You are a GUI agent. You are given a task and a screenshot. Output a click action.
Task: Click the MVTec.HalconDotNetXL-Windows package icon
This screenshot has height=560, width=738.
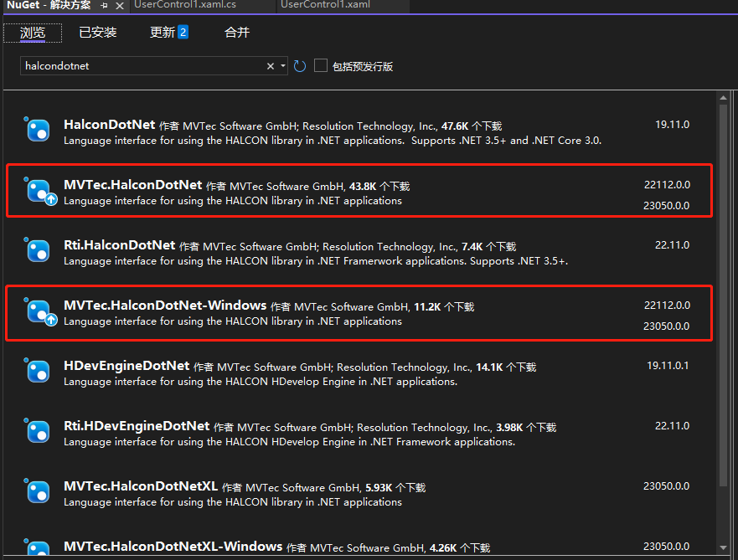pos(38,547)
